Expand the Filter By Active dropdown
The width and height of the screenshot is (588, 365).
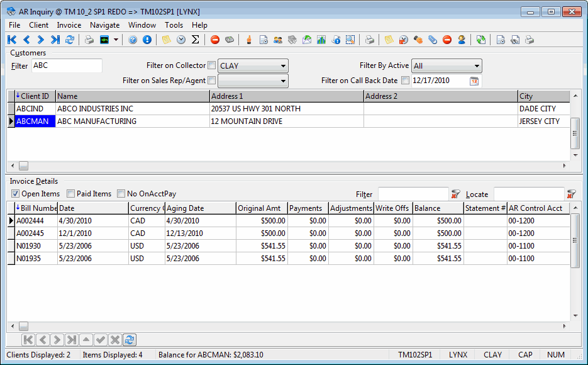pyautogui.click(x=477, y=66)
